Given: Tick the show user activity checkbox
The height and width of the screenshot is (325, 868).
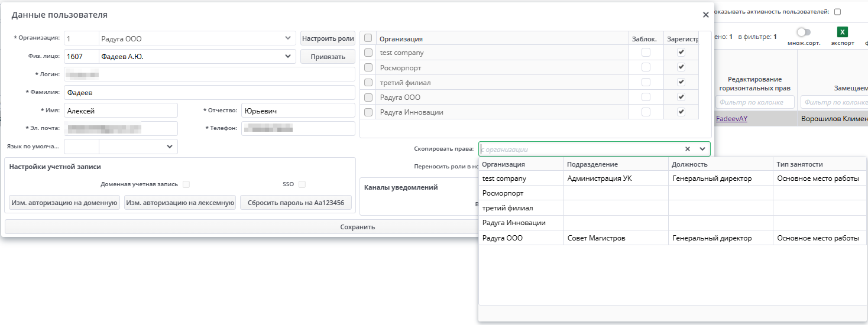Looking at the screenshot, I should 837,12.
